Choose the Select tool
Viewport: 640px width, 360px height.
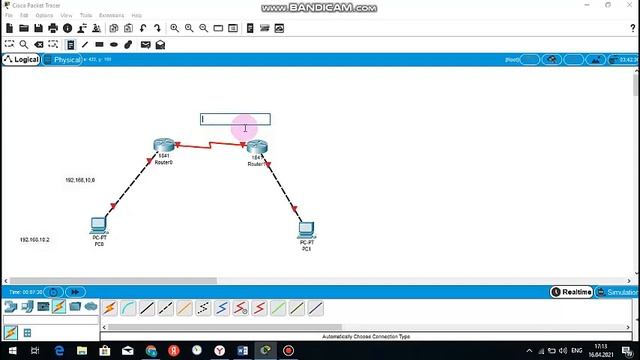coord(9,44)
